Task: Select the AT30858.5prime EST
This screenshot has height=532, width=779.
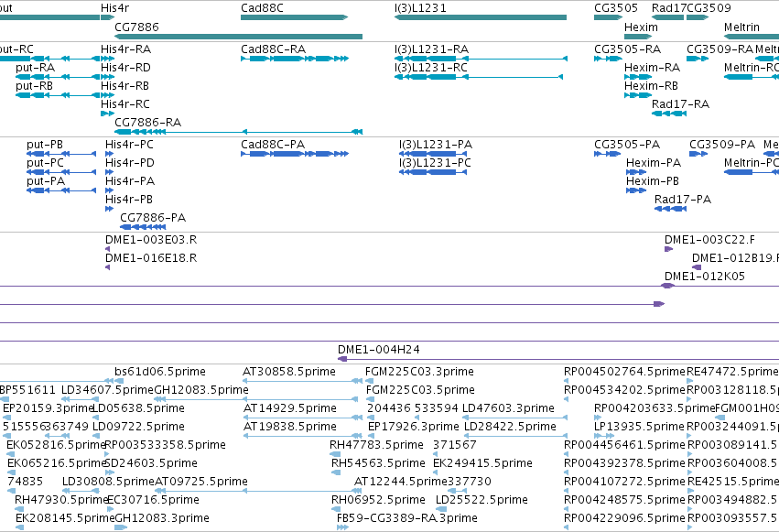Action: 303,381
